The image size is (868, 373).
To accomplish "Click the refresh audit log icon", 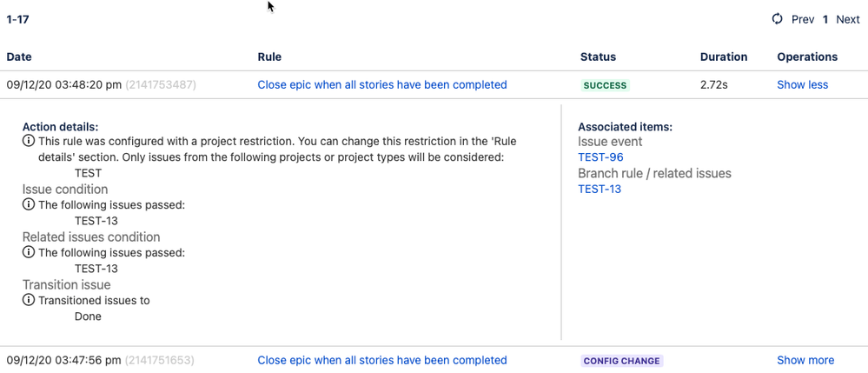I will pos(778,19).
